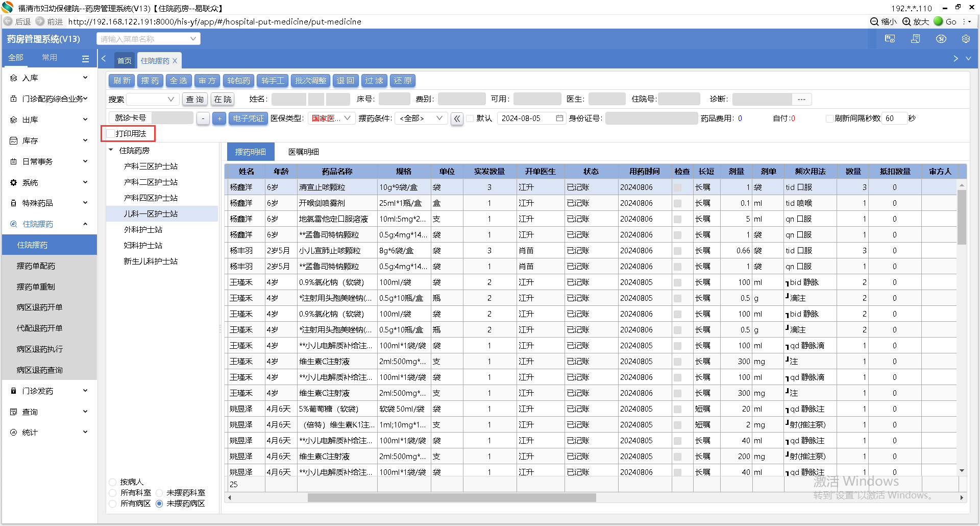Select the 摆药明细 tab
This screenshot has width=980, height=526.
[x=251, y=152]
